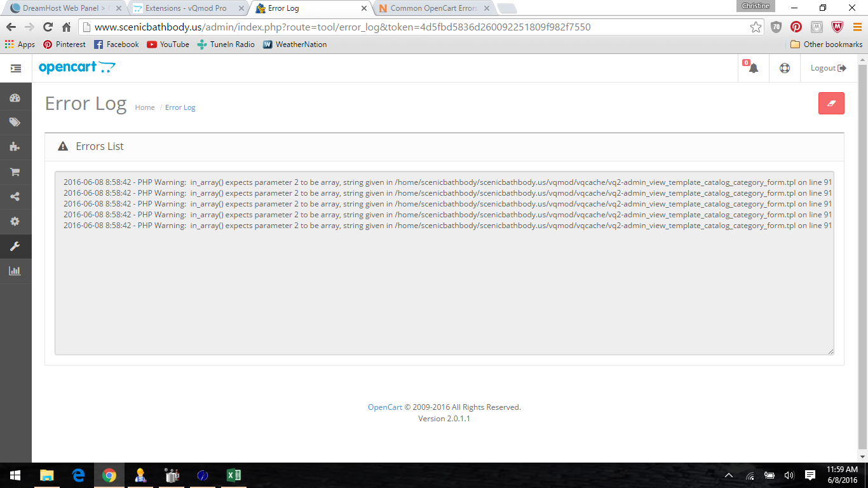Clear the error log with the red eraser button
Viewport: 868px width, 488px height.
click(831, 103)
